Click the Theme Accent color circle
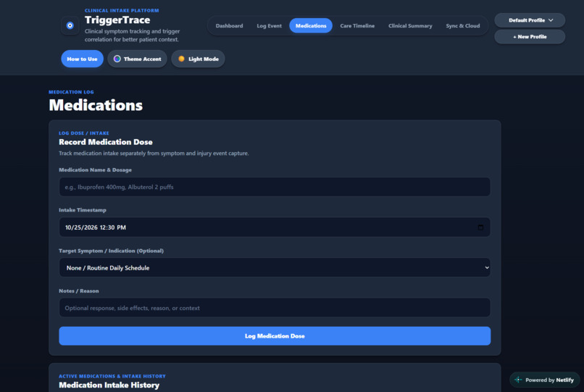This screenshot has height=392, width=584. (117, 59)
